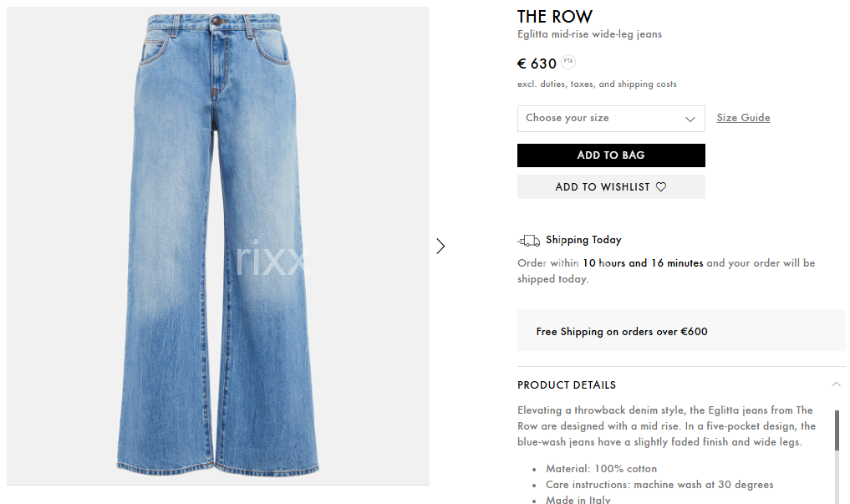Show the next product image with arrow
Screen dimensions: 850x504
pos(440,247)
